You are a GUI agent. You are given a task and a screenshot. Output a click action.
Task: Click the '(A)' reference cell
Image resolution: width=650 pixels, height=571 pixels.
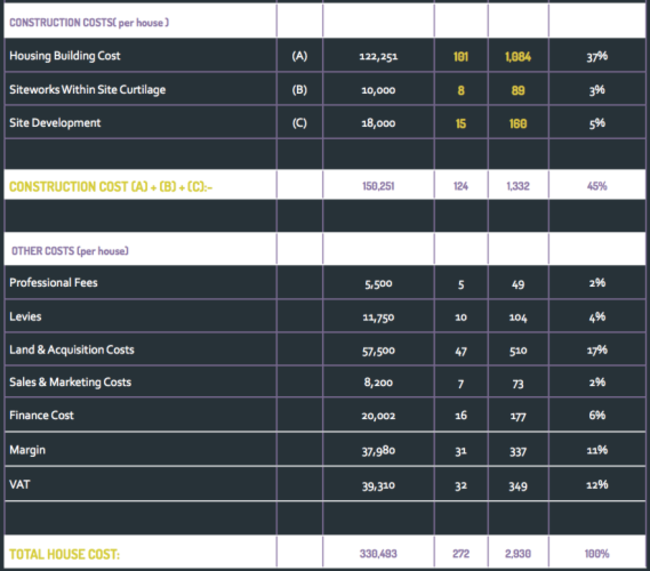point(299,56)
